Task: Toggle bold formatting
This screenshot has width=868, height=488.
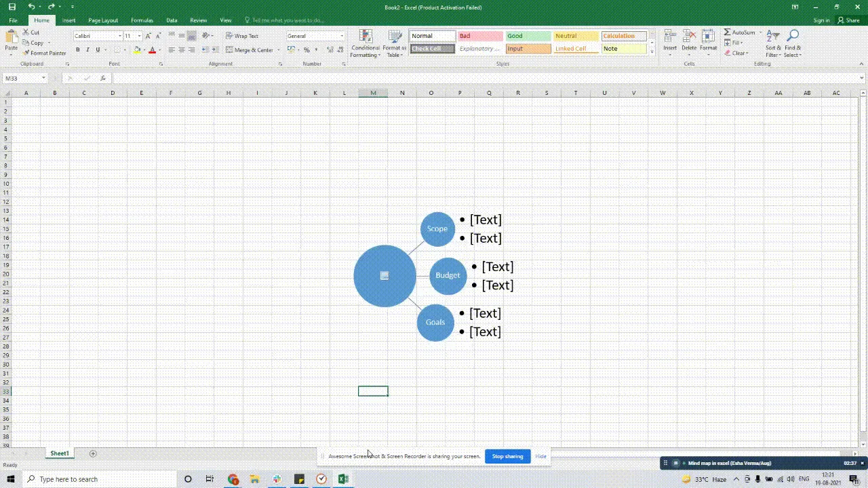Action: click(78, 49)
